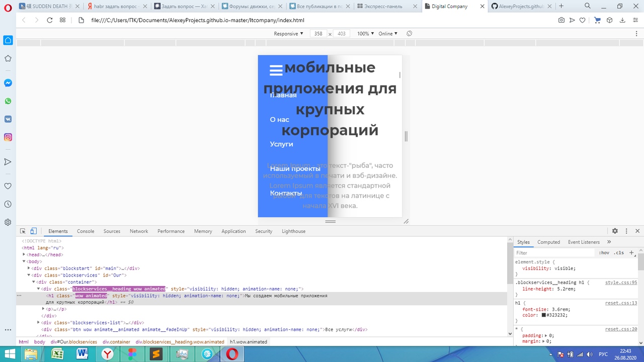Open Settings gear in Opera sidebar
This screenshot has width=644, height=362.
[8, 222]
